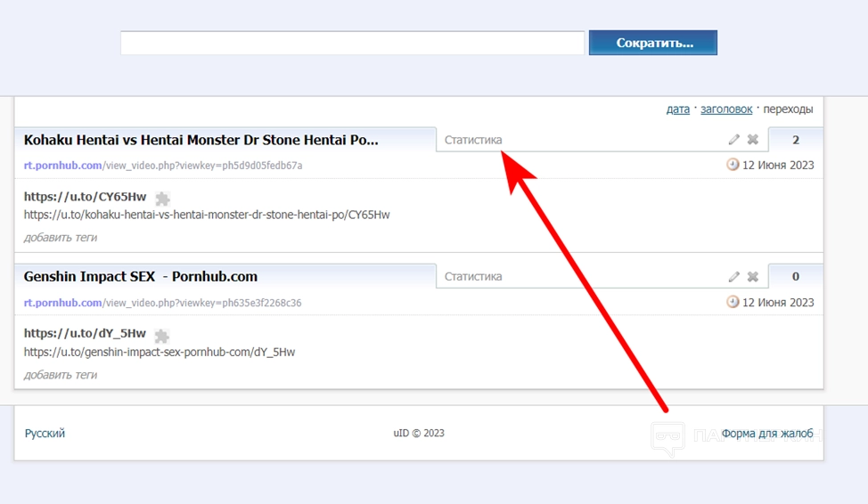Screen dimensions: 868x504
Task: Open the Форма для жалоб link
Action: (767, 433)
